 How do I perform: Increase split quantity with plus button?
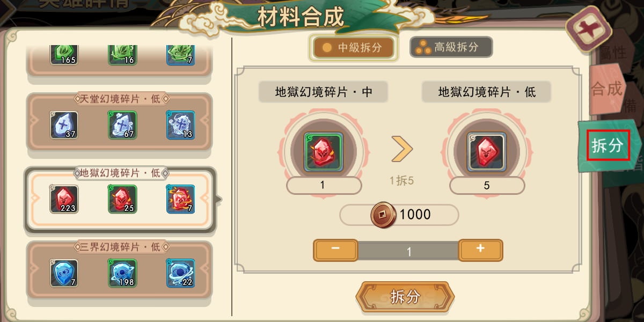pyautogui.click(x=480, y=250)
